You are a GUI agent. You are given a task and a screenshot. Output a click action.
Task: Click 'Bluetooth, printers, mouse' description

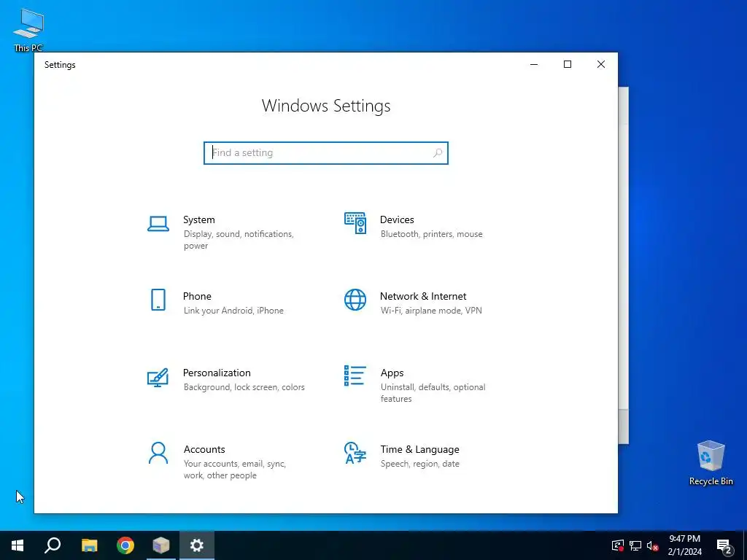click(432, 234)
